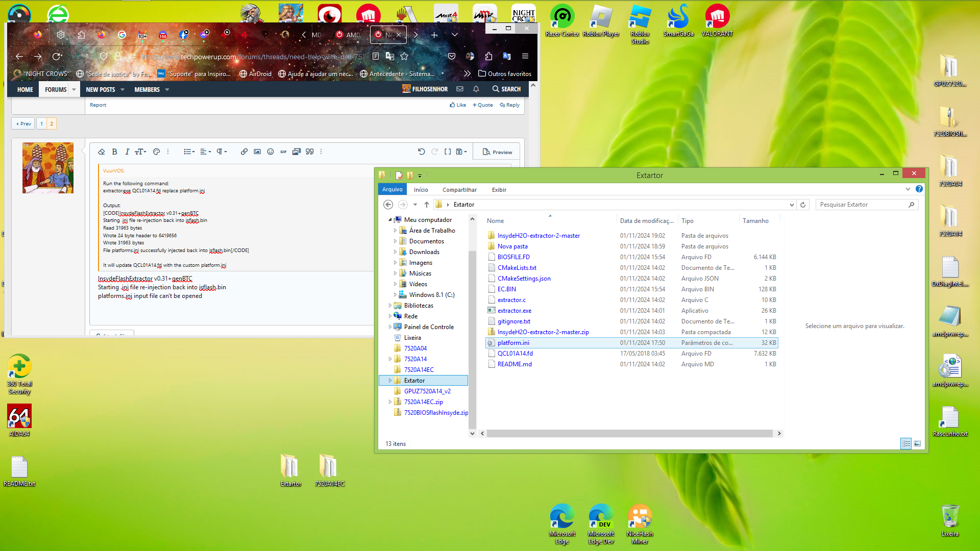The width and height of the screenshot is (980, 551).
Task: Toggle italic formatting in the reply editor
Action: click(x=127, y=152)
